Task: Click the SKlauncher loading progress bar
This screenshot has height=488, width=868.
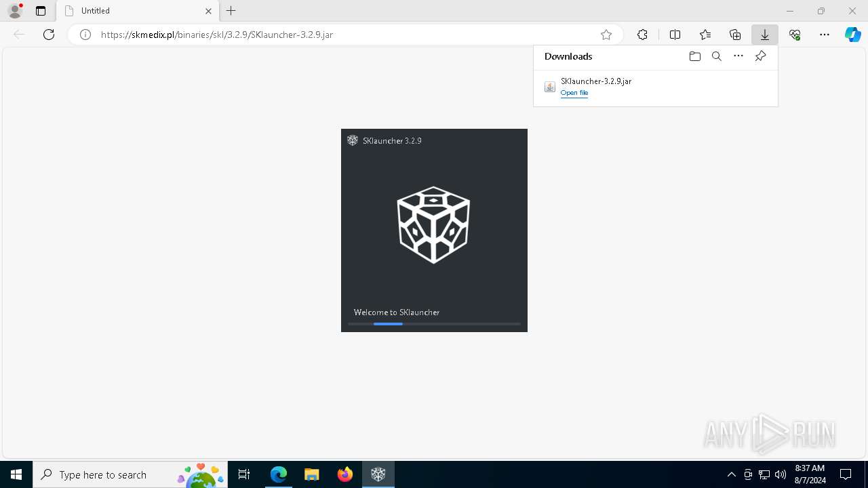Action: (x=434, y=324)
